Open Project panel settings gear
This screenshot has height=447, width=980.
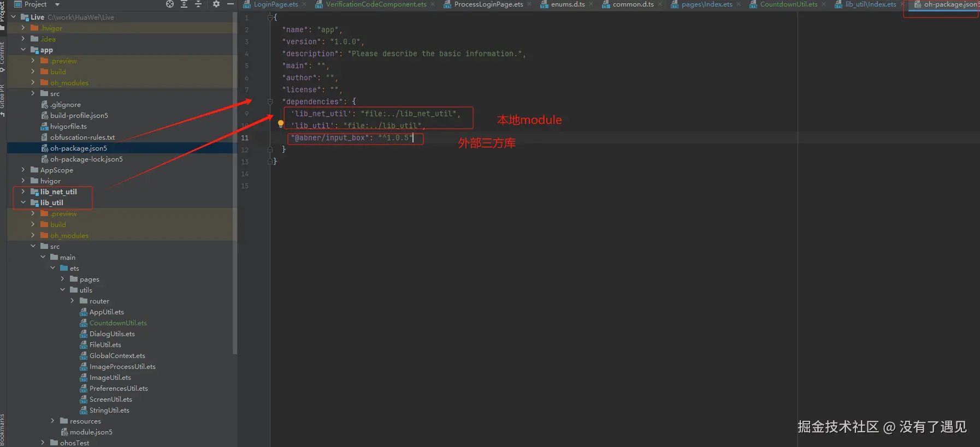coord(216,4)
